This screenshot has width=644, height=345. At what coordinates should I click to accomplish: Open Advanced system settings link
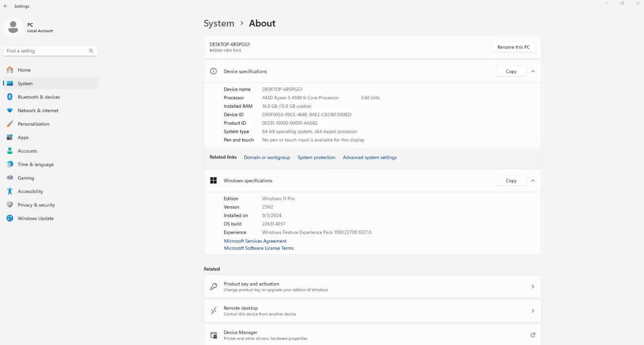point(369,157)
